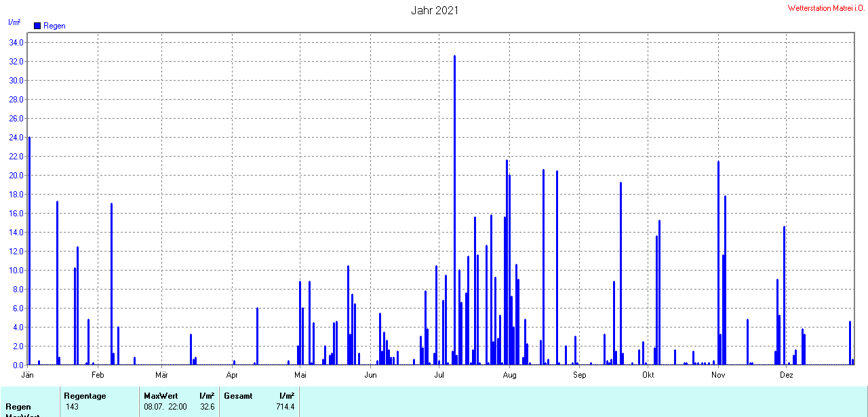Select the Sep month label on axis
868x417 pixels.
coord(580,374)
